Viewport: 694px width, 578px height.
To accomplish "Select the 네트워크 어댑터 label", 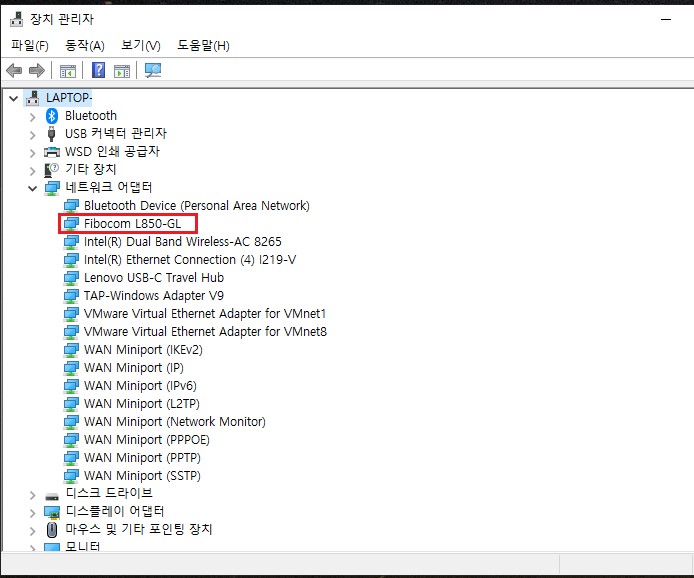I will coord(108,188).
